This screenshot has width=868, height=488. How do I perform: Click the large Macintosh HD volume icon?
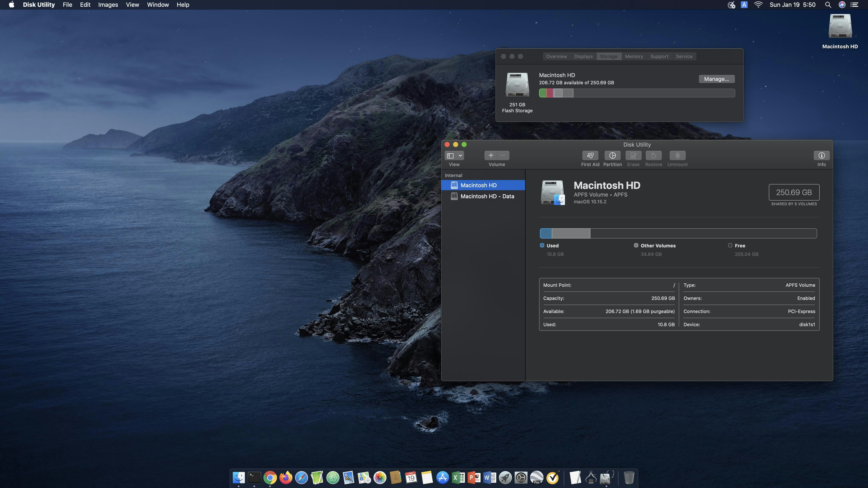pos(553,192)
